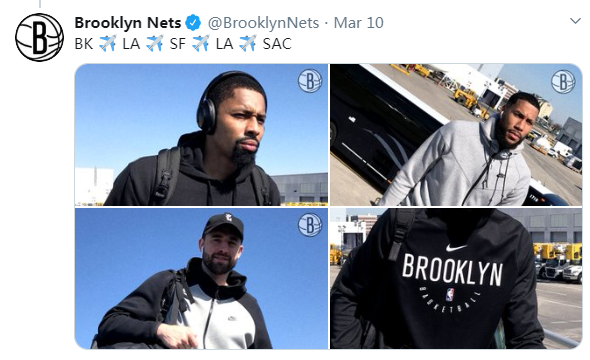The height and width of the screenshot is (360, 590).
Task: Click Nets logo watermark on headphones photo
Action: [310, 81]
